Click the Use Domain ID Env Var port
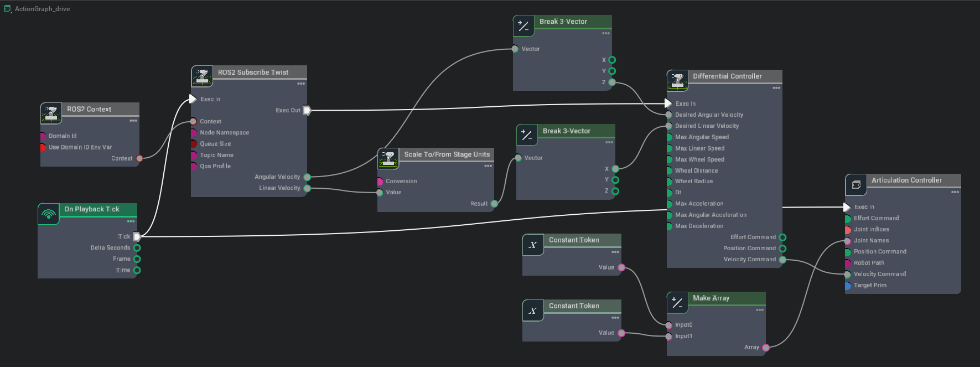This screenshot has height=367, width=980. point(43,147)
